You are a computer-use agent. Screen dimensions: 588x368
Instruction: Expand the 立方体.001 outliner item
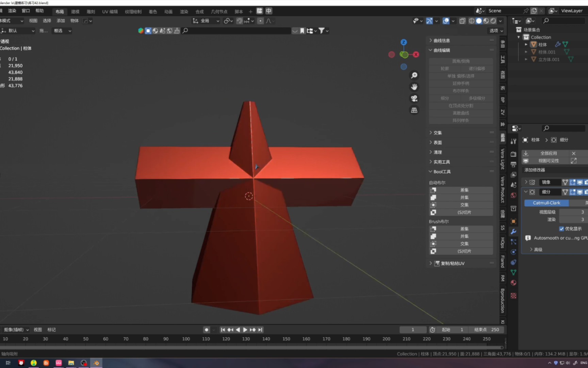[526, 59]
